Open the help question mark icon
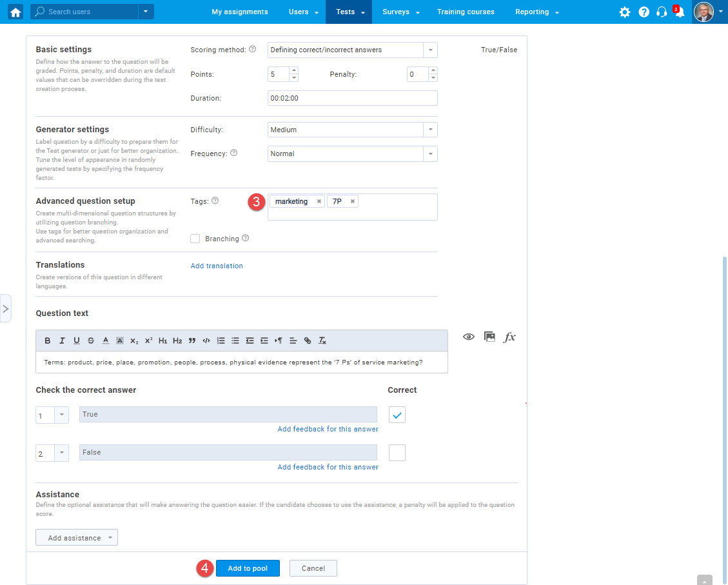 tap(644, 12)
